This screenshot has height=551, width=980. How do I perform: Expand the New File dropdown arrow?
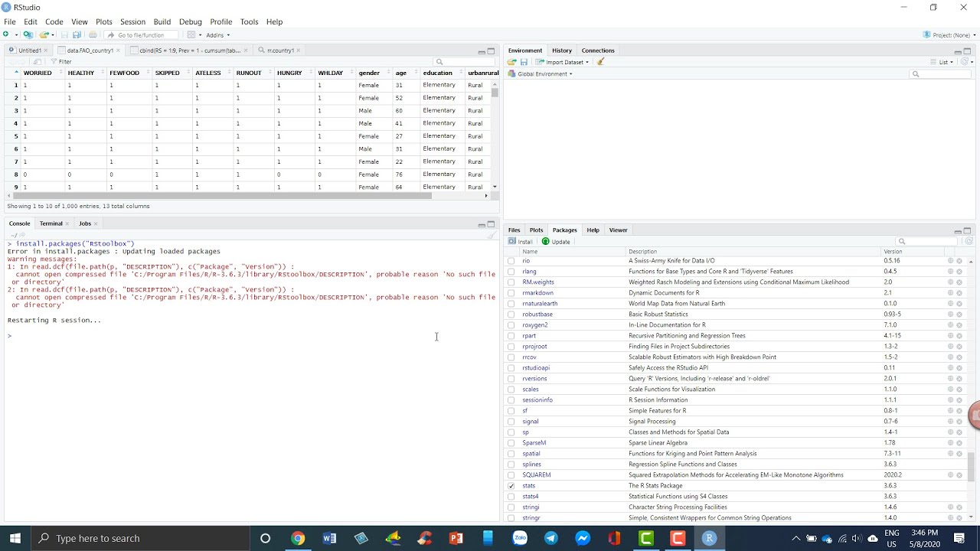16,35
